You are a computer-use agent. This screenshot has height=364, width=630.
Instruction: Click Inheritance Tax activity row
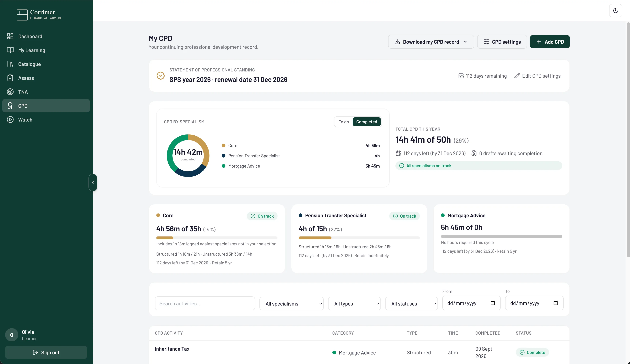coord(359,352)
